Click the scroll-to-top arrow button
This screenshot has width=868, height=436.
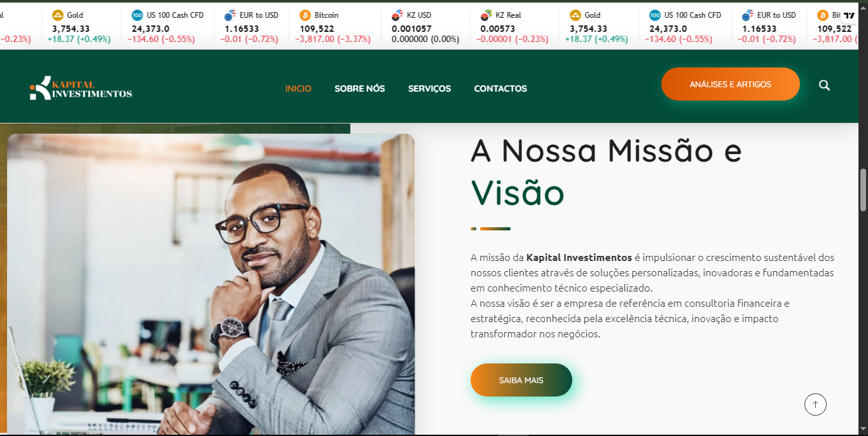815,404
